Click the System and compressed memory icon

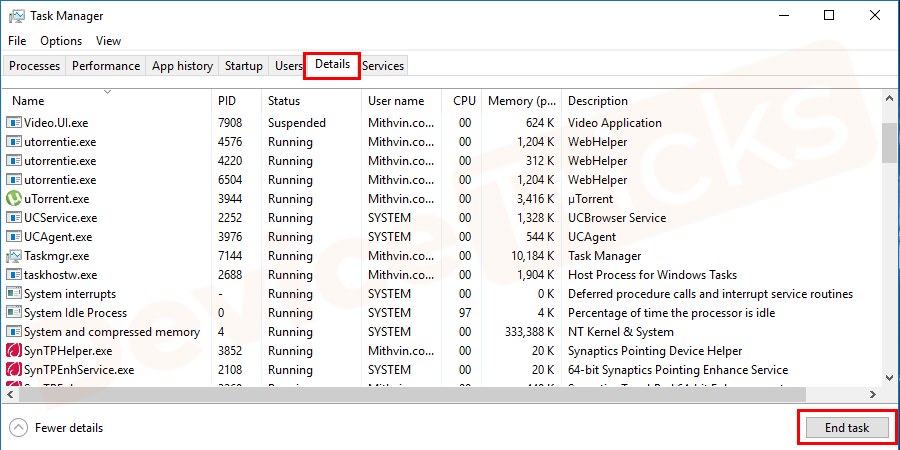13,332
